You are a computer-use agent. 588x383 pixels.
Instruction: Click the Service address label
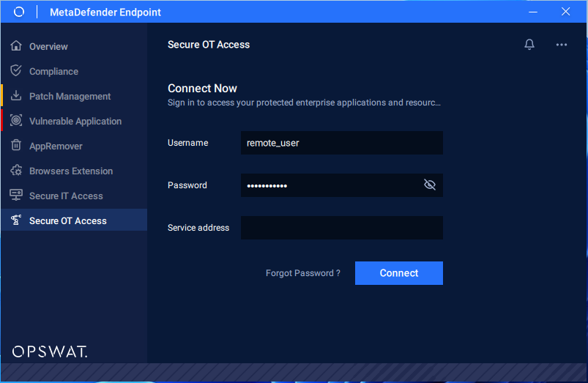pos(198,228)
